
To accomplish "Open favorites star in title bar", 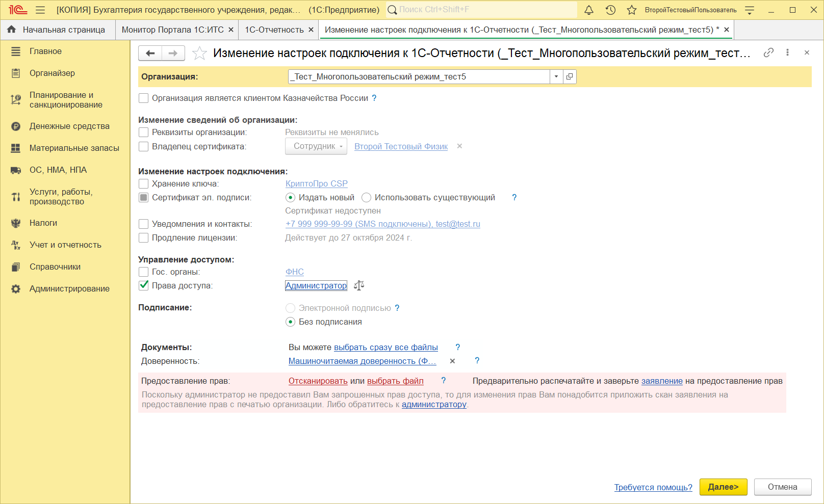I will (x=632, y=10).
